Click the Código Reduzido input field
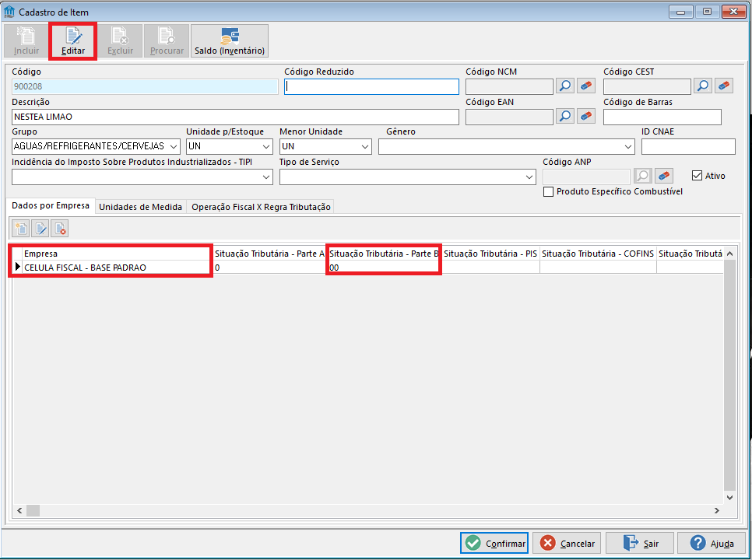The width and height of the screenshot is (752, 560). 371,86
